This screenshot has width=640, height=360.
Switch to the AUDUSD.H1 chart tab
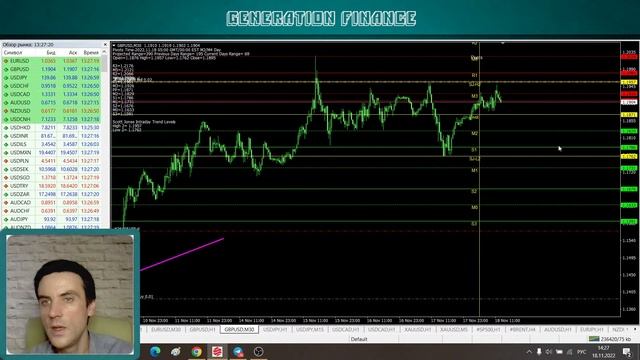coord(558,329)
